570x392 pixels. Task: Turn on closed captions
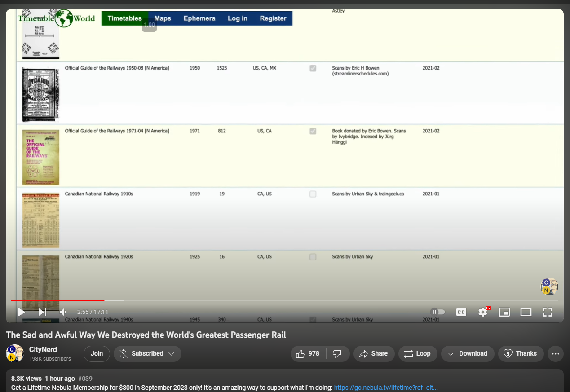(x=461, y=312)
